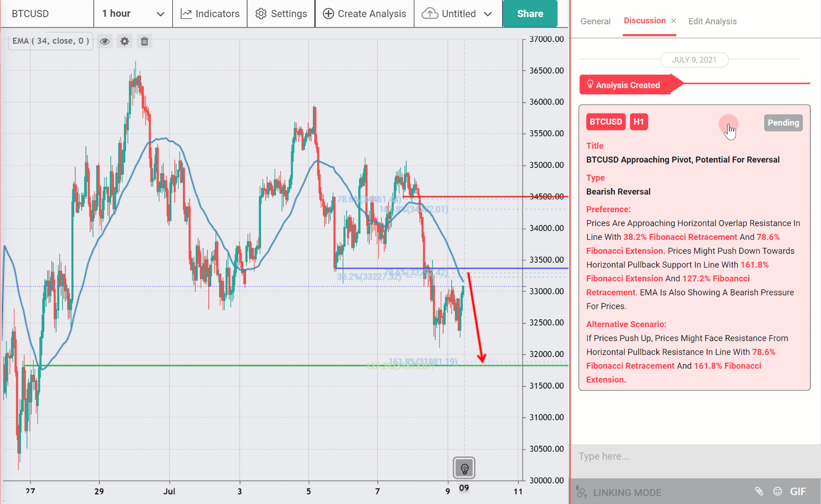Click the 34500.00 price axis label
This screenshot has width=821, height=504.
coord(546,196)
